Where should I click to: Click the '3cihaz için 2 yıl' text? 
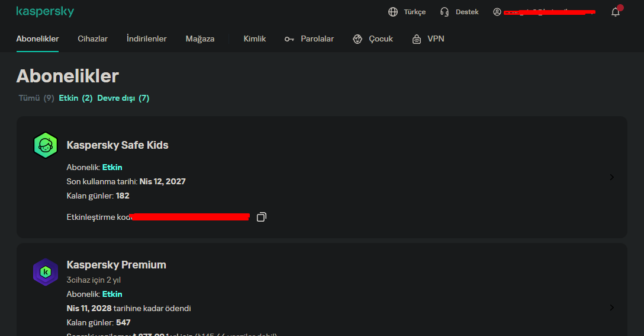94,280
